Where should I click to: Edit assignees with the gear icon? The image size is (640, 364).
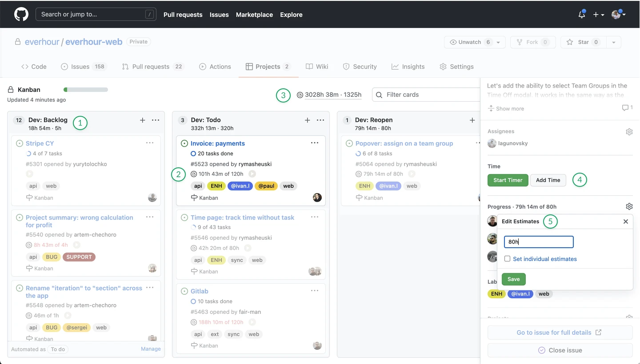coord(629,132)
